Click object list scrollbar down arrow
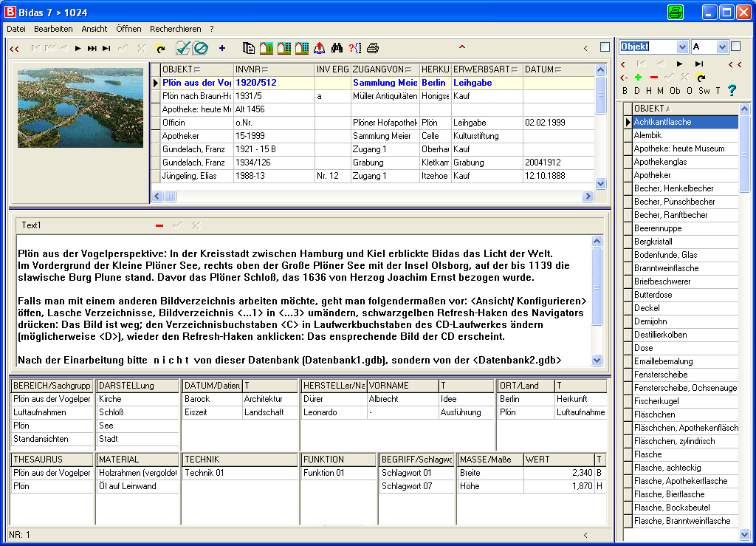Screen dimensions: 756x546 coord(744,534)
